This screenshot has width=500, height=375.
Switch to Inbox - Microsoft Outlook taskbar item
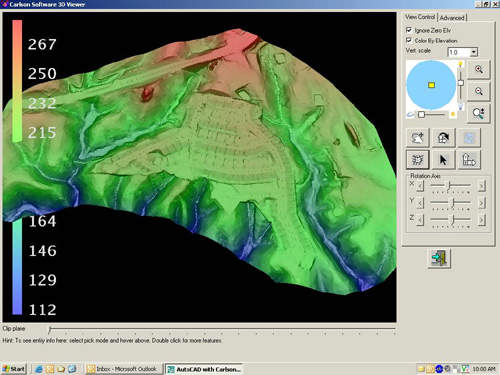pos(122,369)
